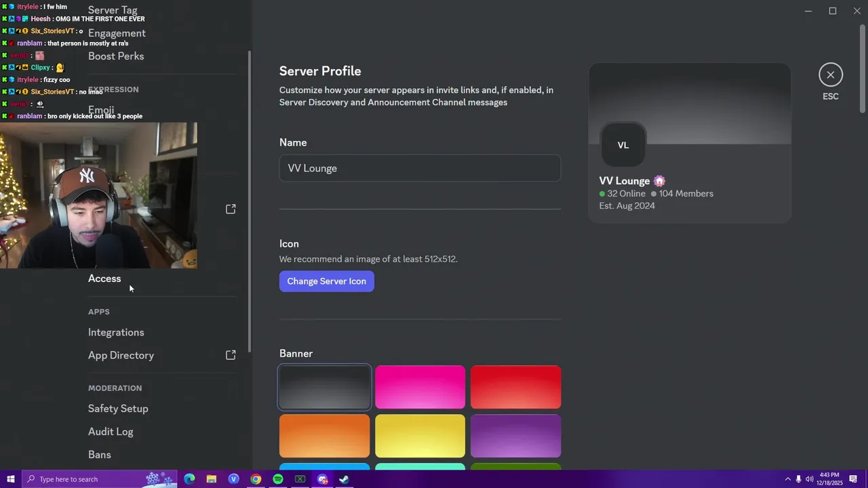
Task: Click the 'Est. Aug 2024' text
Action: point(627,206)
